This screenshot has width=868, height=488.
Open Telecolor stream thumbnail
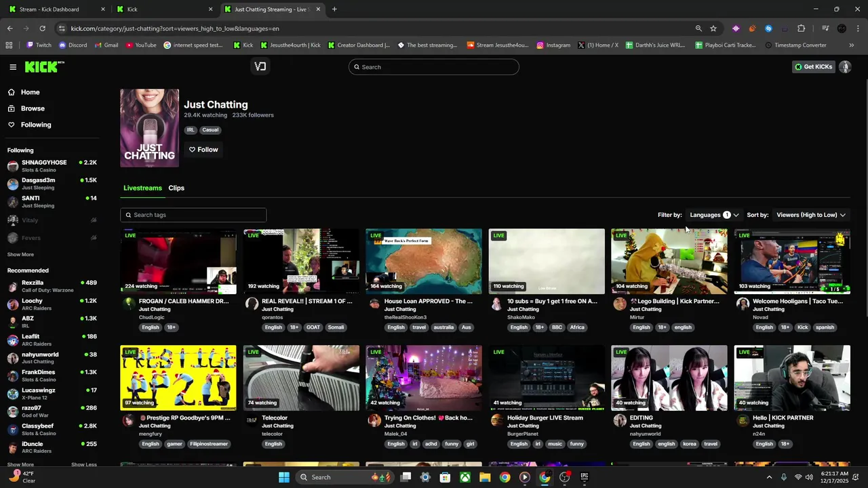coord(301,378)
